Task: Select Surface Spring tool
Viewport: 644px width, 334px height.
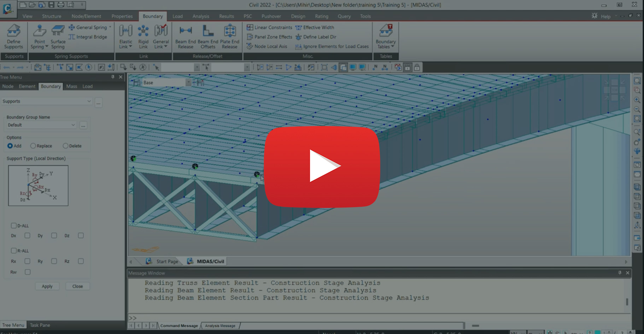Action: 58,37
